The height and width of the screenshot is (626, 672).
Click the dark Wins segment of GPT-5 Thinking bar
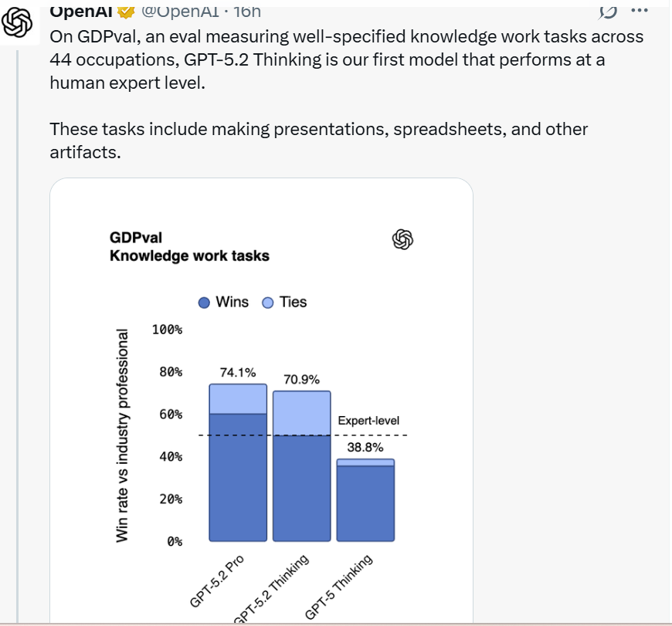(365, 503)
